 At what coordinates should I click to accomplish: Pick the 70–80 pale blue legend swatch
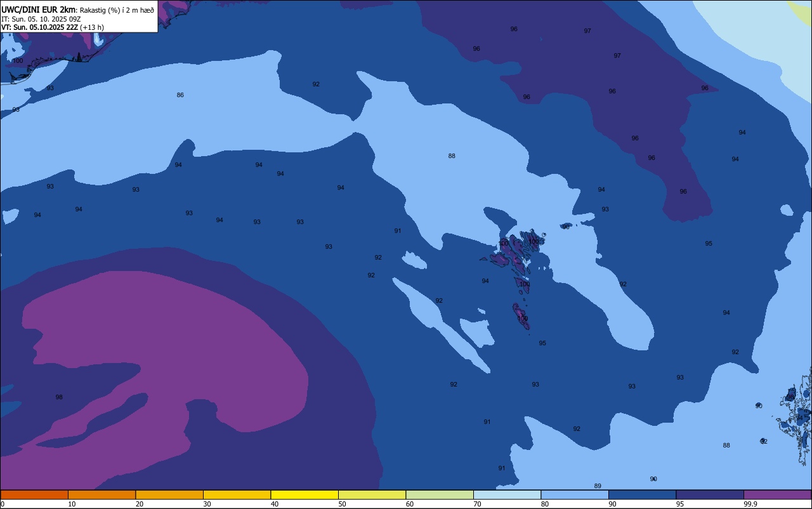coord(507,494)
